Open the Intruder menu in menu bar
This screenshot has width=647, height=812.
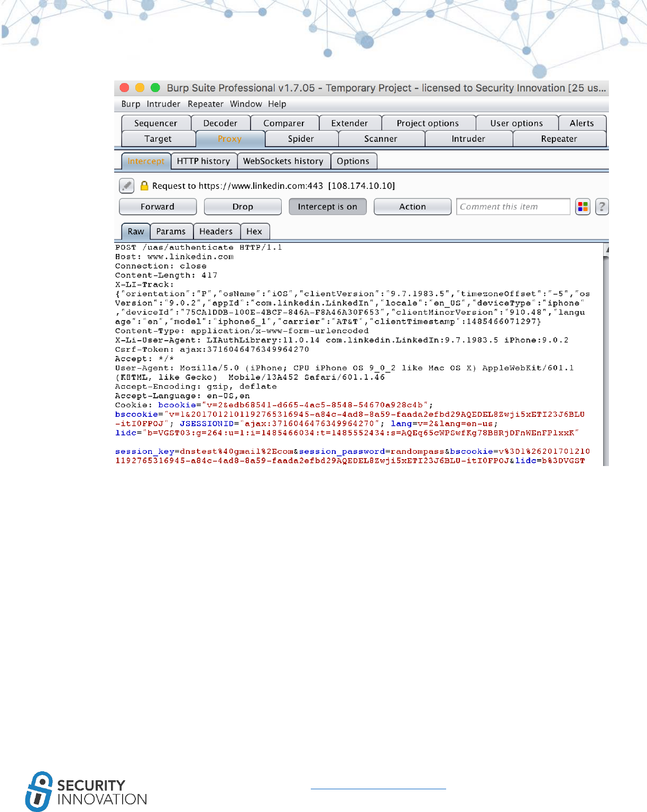coord(163,104)
